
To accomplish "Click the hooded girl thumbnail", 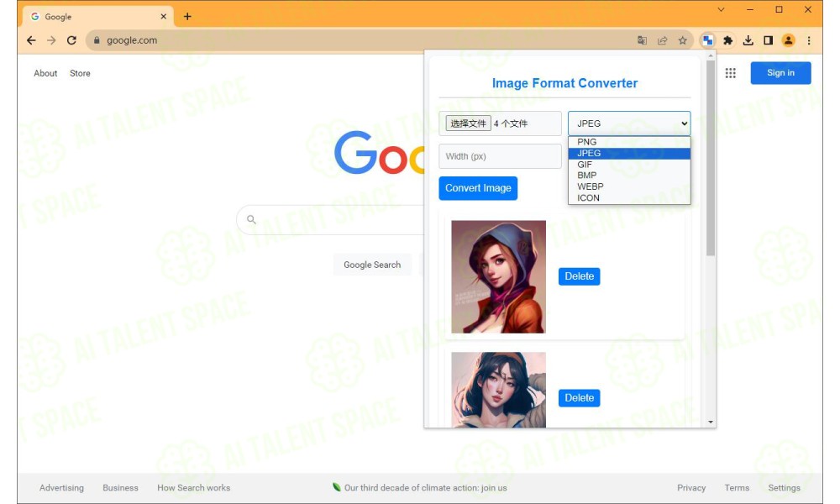I will [498, 276].
